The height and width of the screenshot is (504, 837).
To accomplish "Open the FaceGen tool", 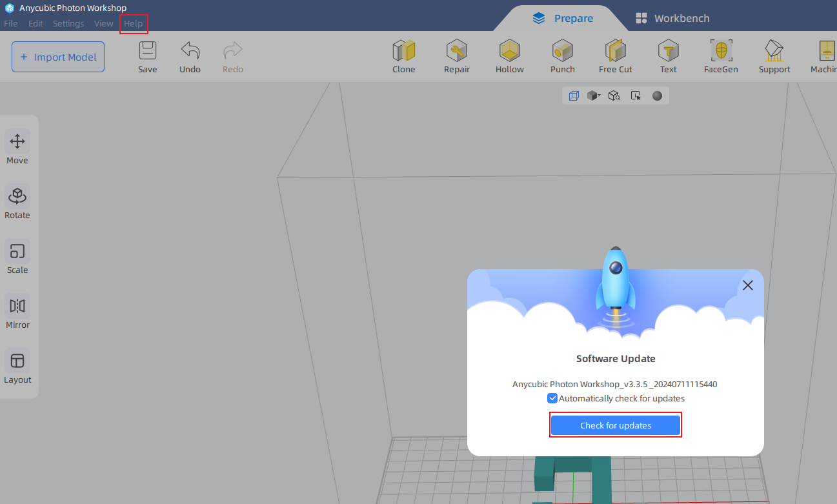I will pos(721,57).
